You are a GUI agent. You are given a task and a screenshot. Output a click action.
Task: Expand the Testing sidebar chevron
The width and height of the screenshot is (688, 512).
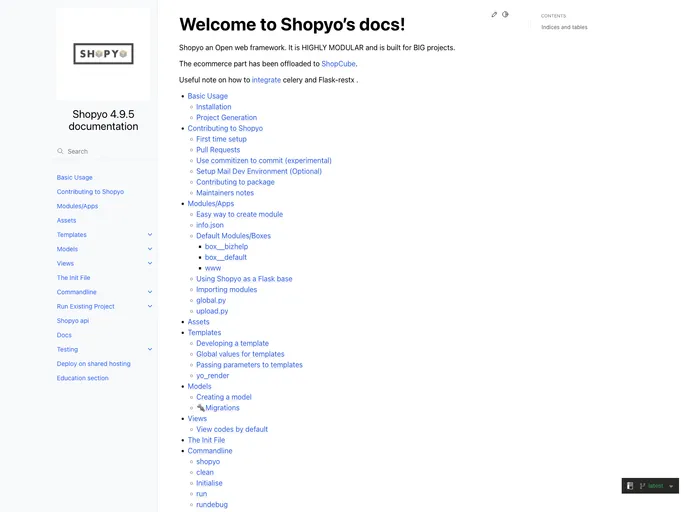[150, 349]
